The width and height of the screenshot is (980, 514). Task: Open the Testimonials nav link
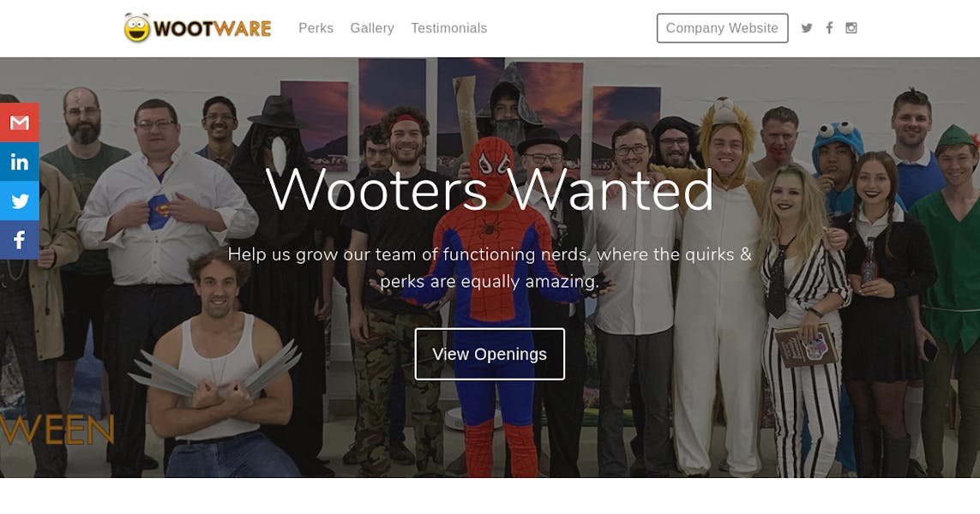point(448,28)
